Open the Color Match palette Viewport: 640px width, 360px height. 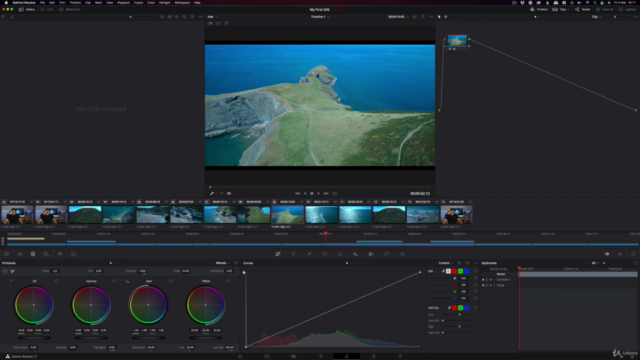click(20, 254)
